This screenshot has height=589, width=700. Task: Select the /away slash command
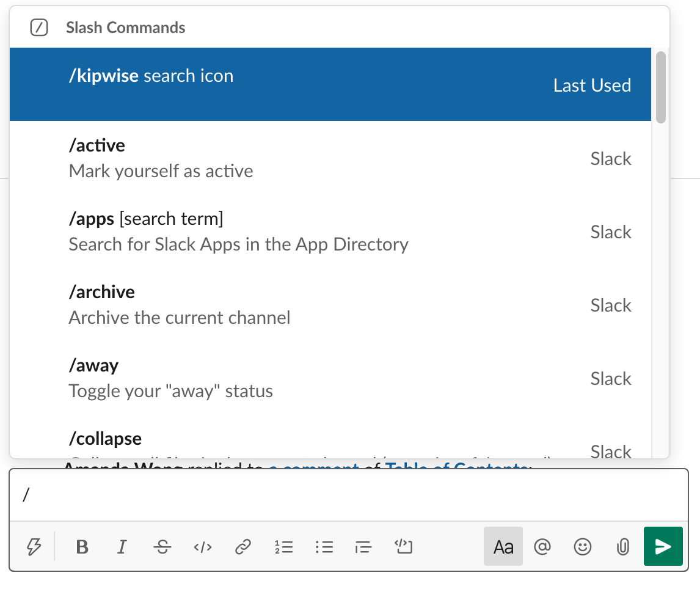(244, 378)
